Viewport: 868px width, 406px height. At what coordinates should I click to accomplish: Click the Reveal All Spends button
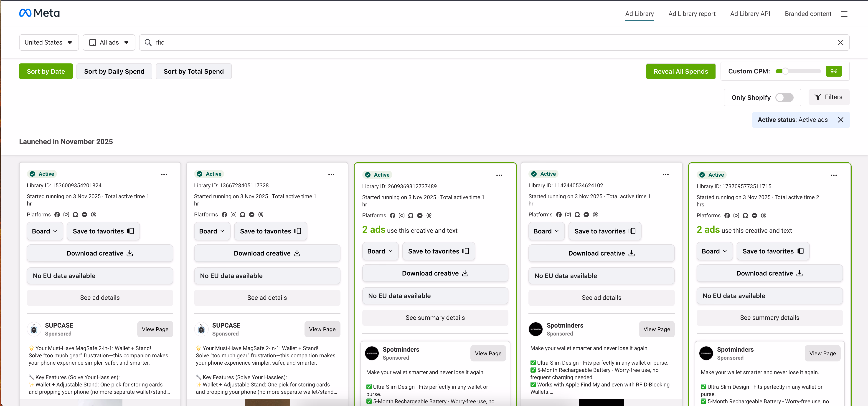[680, 71]
